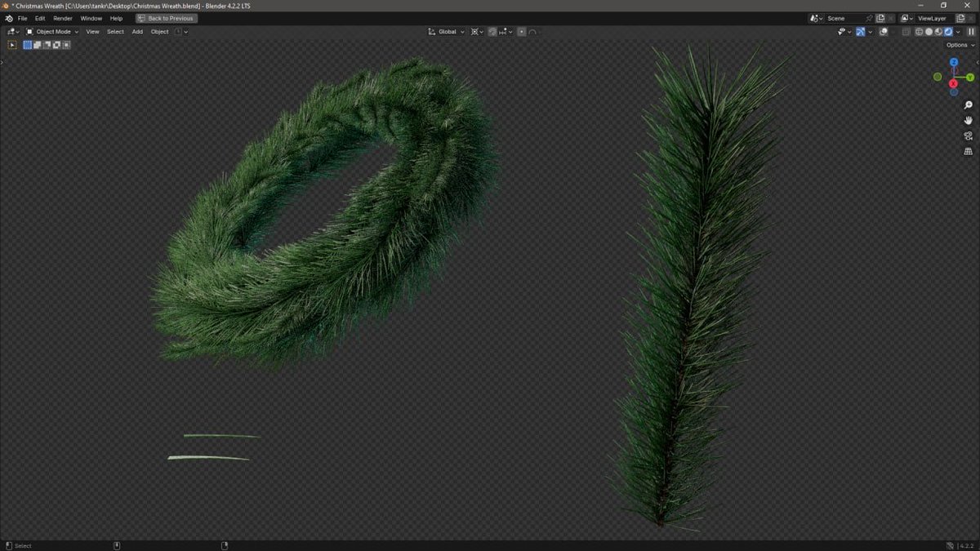The width and height of the screenshot is (980, 551).
Task: Open the Render menu
Action: [x=63, y=18]
